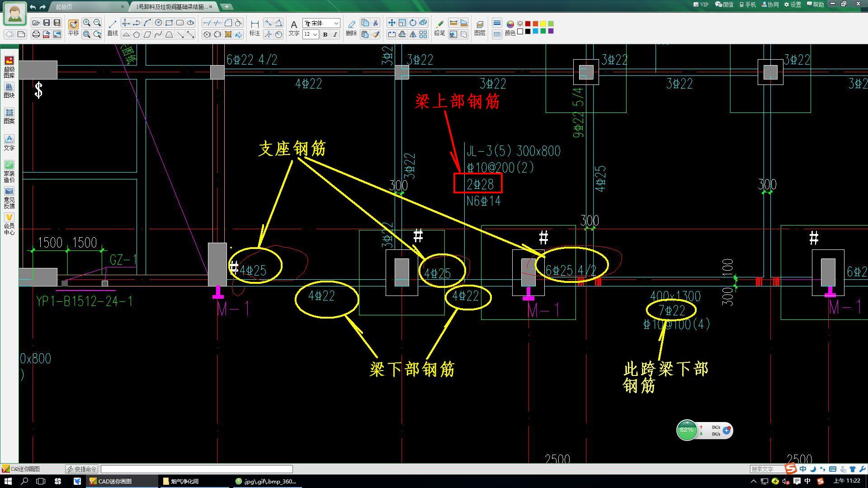Open 超级图库 in the left sidebar
This screenshot has width=868, height=488.
(9, 67)
